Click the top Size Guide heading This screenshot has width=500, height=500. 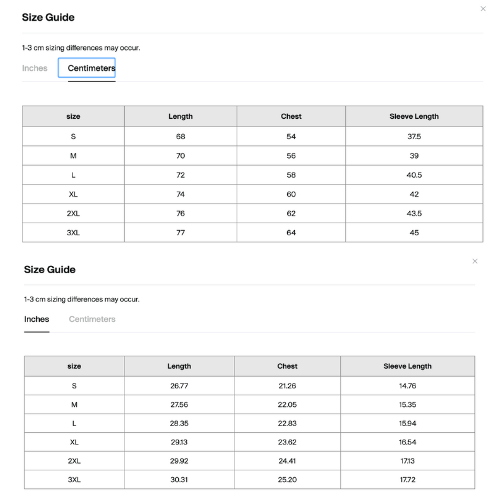click(48, 17)
